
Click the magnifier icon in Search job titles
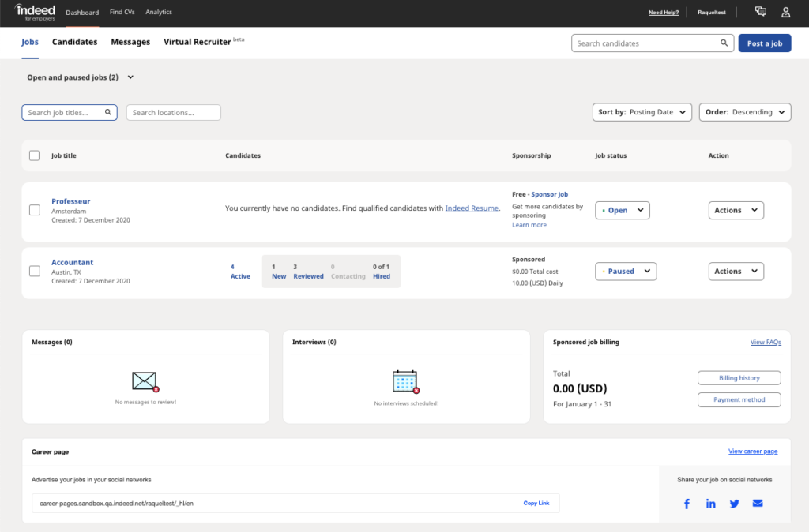coord(109,112)
